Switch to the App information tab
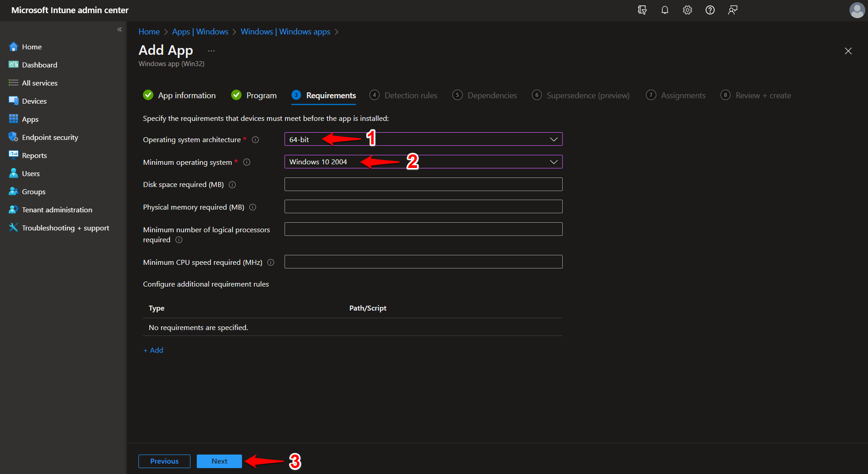The height and width of the screenshot is (474, 868). 186,95
